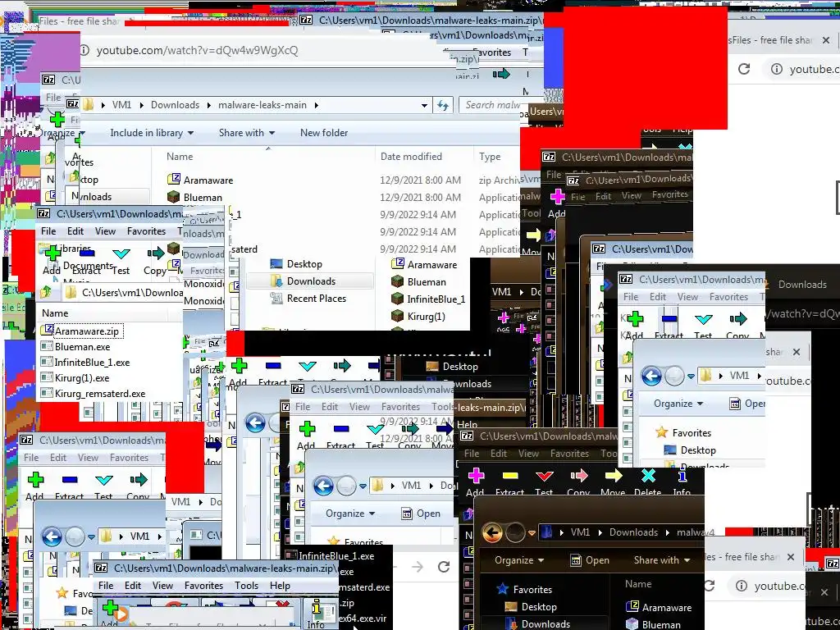Open Tools menu in bottom 7-Zip window

(246, 586)
